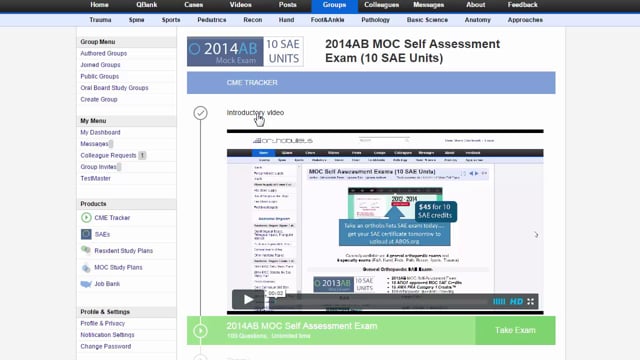Open Job Bank link
Screen dimensions: 640x360
coord(107,284)
